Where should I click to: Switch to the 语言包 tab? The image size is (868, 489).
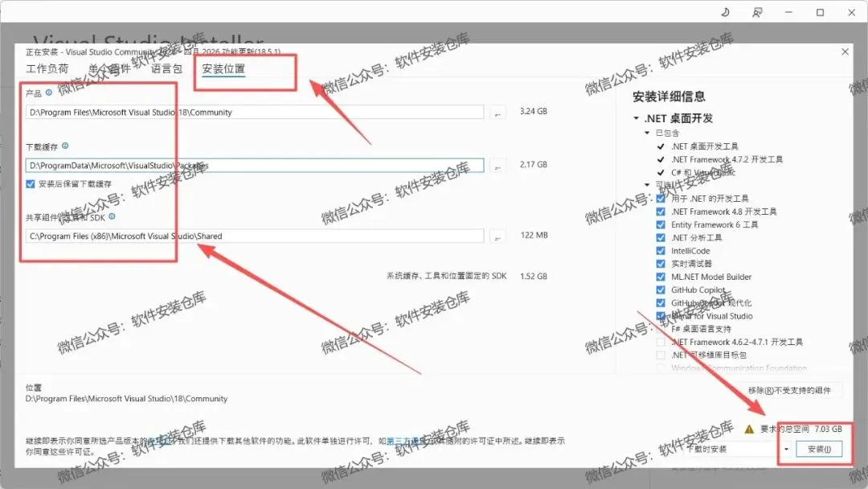(166, 68)
